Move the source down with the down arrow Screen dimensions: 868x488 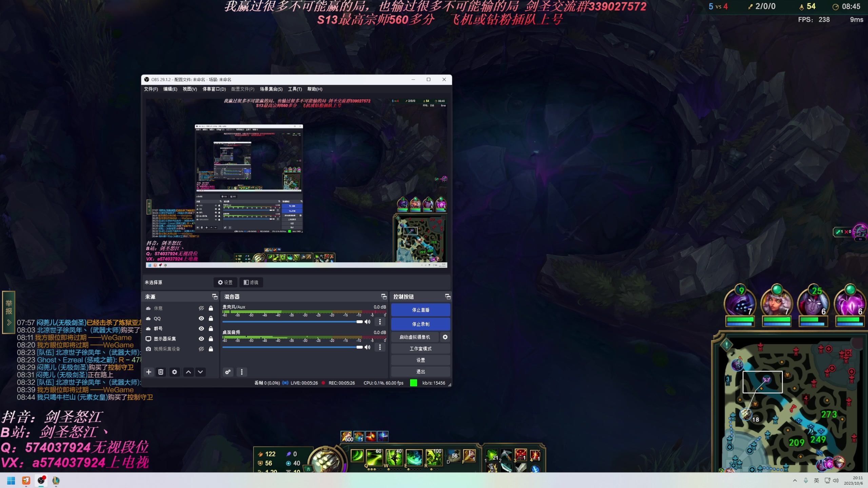click(x=201, y=372)
